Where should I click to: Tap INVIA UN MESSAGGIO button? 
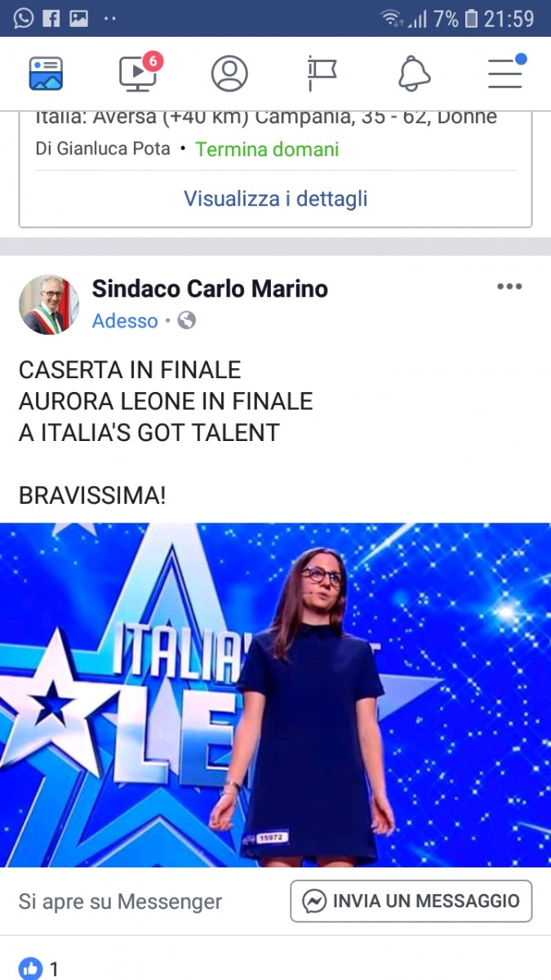pyautogui.click(x=411, y=901)
